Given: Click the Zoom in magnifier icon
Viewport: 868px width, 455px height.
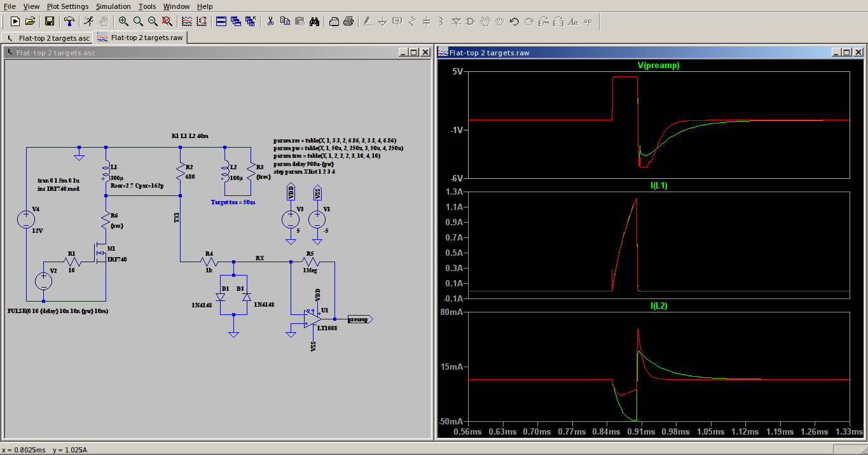Looking at the screenshot, I should click(x=123, y=21).
